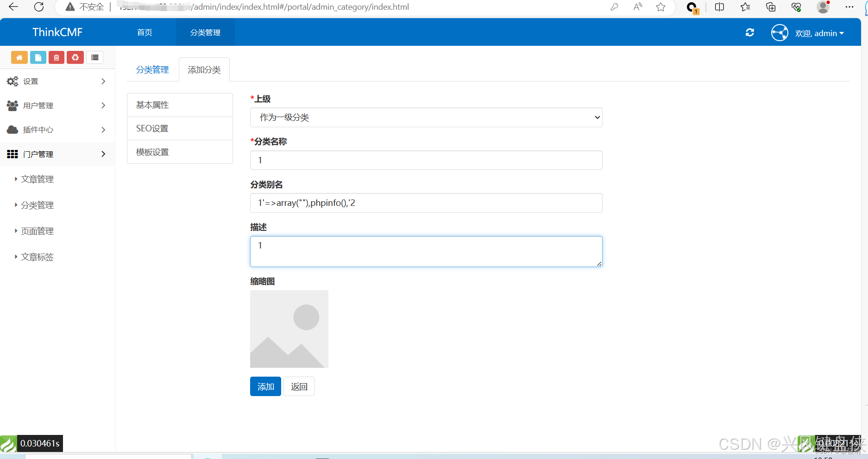Expand the 用户管理 sidebar menu

point(57,105)
